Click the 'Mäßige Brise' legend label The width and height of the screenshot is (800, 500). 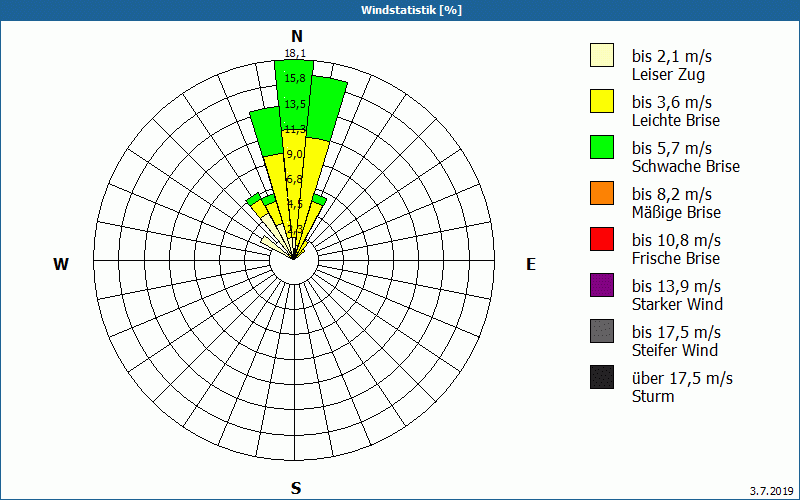coord(677,212)
